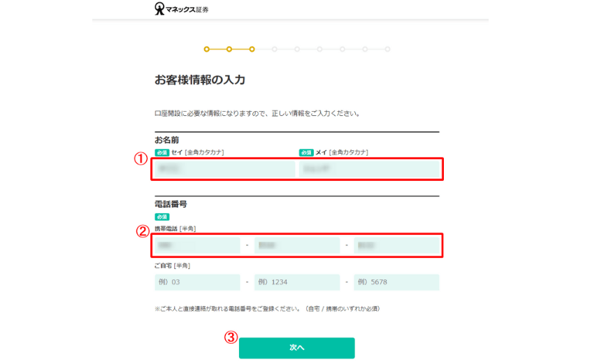Focus the middle mobile phone number field

point(297,245)
